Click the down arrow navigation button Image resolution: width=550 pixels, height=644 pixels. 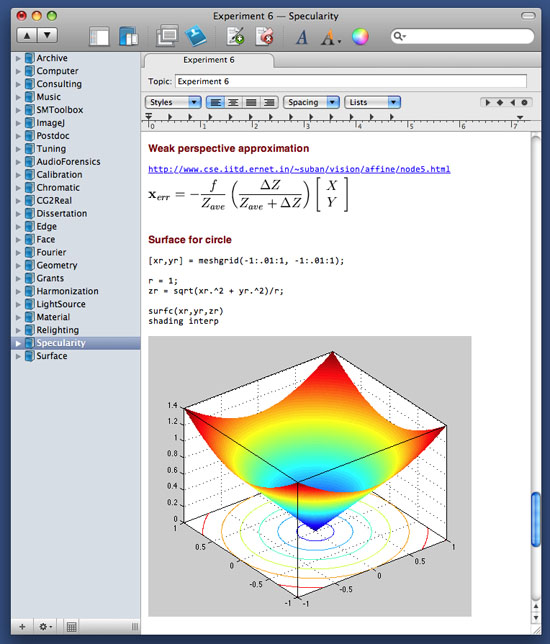[x=47, y=35]
